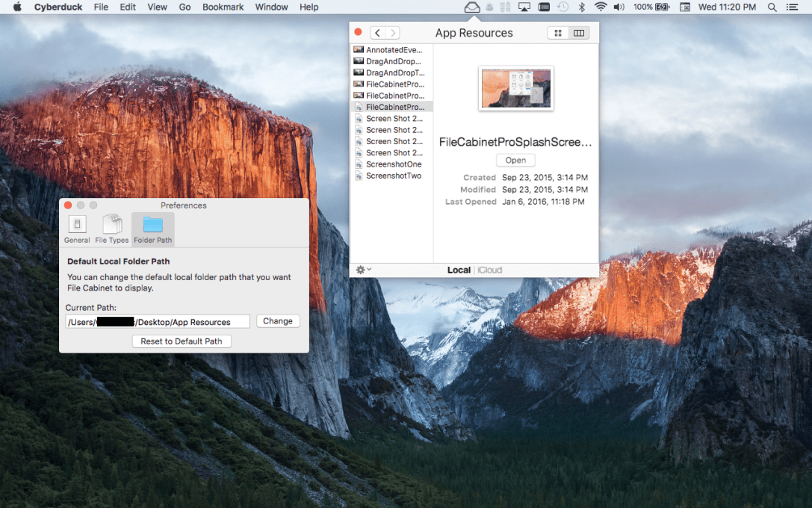Open the View menu
This screenshot has height=508, width=812.
157,7
